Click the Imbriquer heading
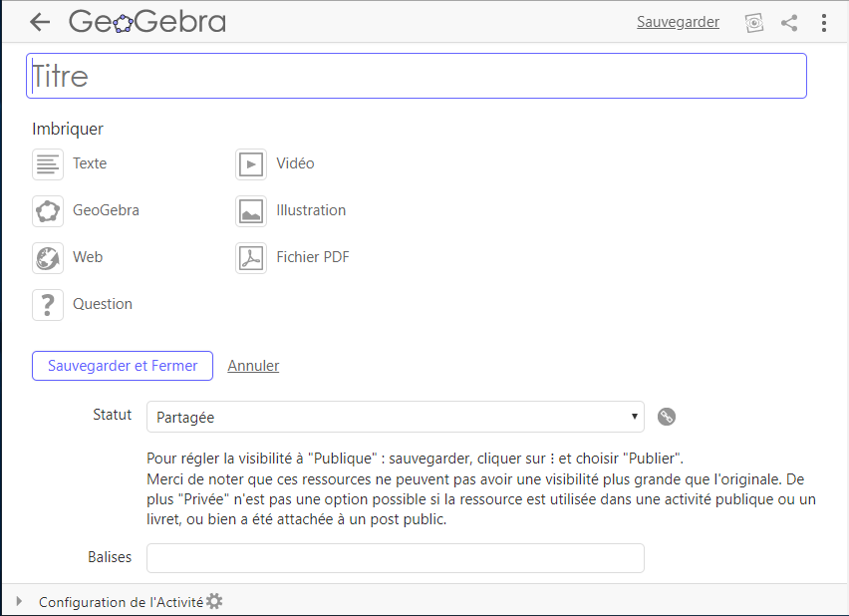This screenshot has height=616, width=849. click(x=68, y=129)
